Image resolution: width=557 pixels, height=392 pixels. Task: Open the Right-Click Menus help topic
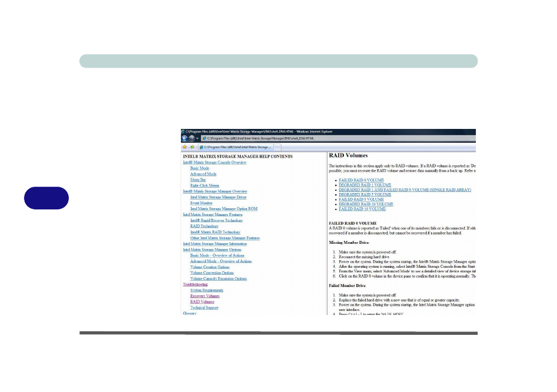click(204, 185)
